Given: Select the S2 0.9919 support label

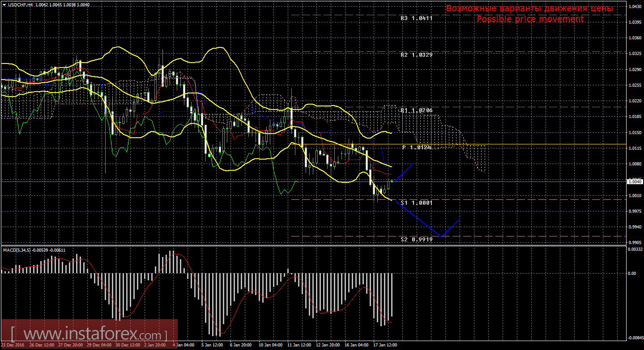Looking at the screenshot, I should click(416, 240).
